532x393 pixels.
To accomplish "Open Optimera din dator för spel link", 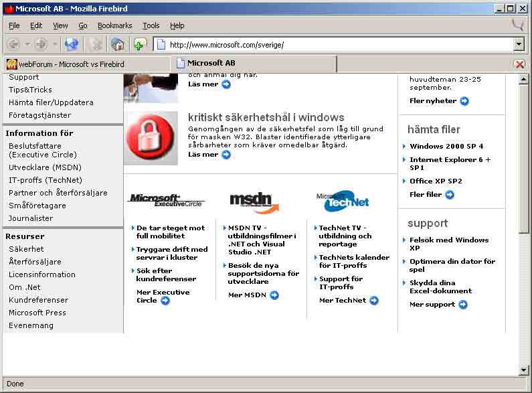I will click(452, 265).
